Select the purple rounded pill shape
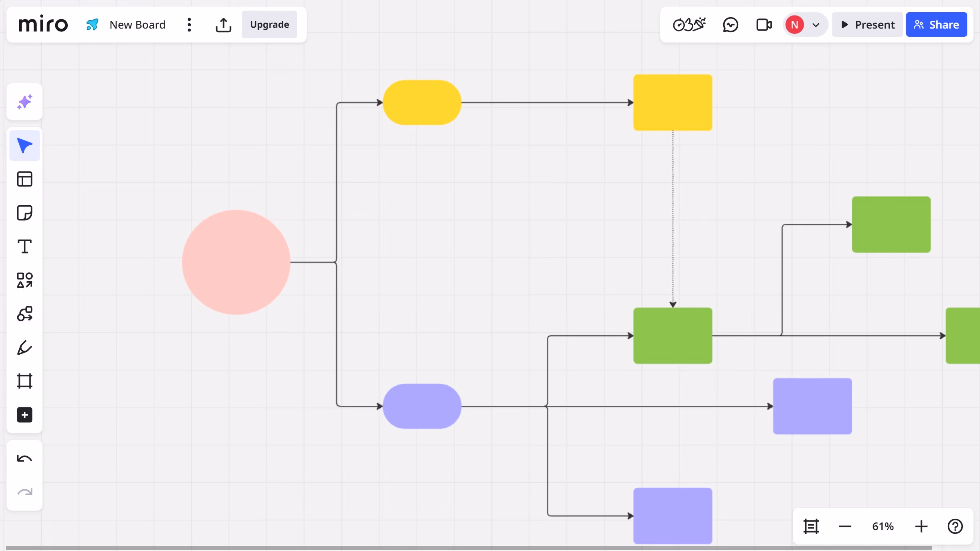This screenshot has width=980, height=551. (422, 406)
